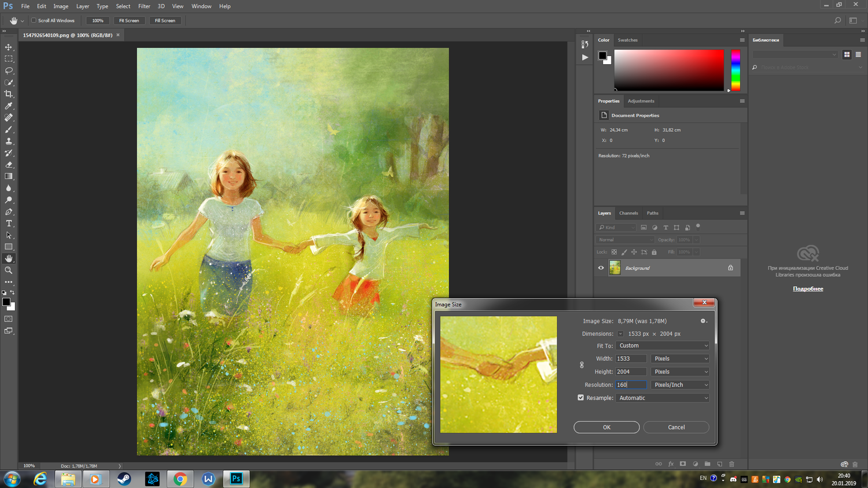Select the Brush tool
Screen dimensions: 868x488
click(x=9, y=129)
